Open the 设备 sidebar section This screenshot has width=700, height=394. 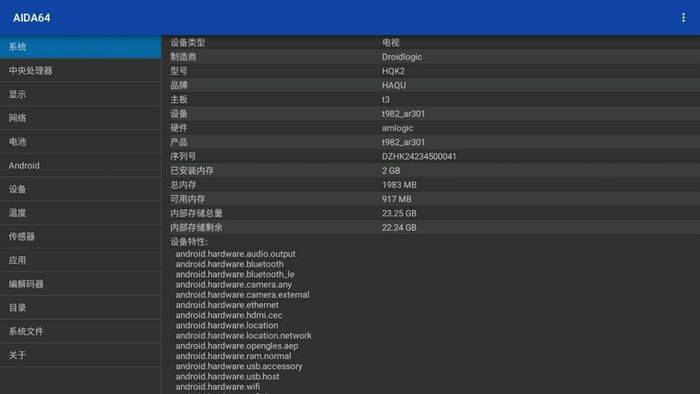click(x=80, y=189)
